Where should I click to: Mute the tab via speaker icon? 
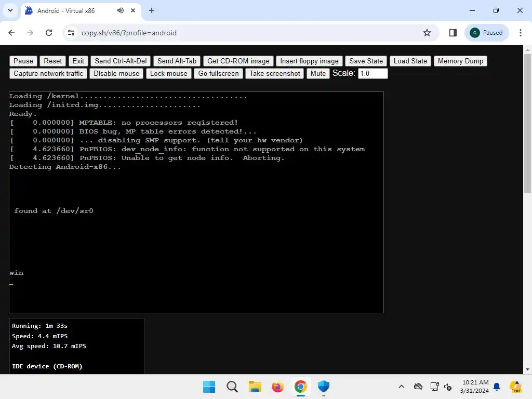(121, 10)
